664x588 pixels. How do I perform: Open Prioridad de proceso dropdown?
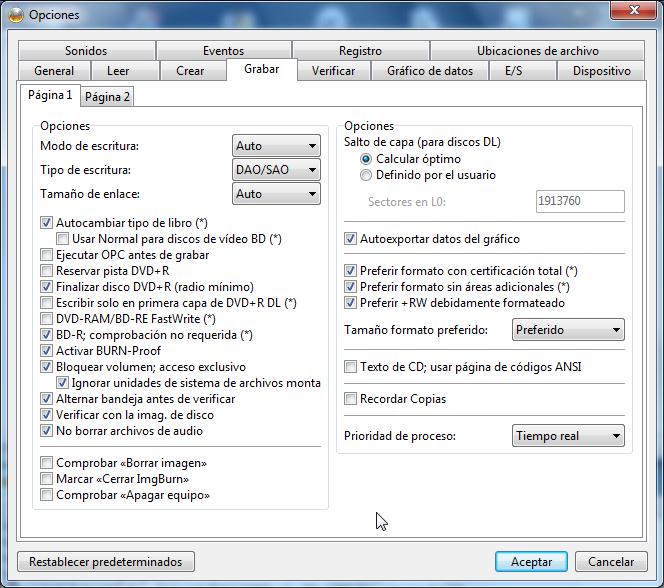568,436
